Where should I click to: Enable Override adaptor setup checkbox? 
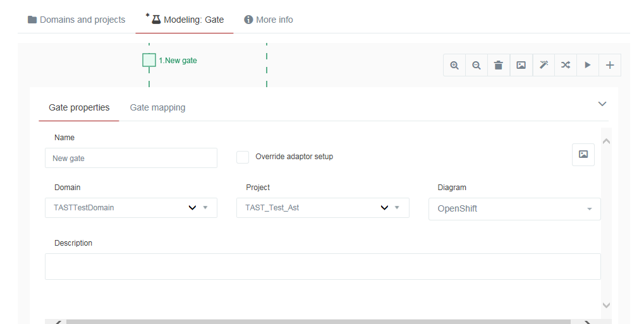(243, 157)
